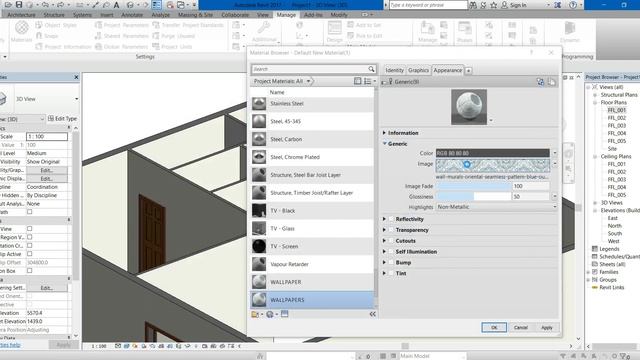Screen dimensions: 640x360
Task: Open the Architecture ribbon tab
Action: [22, 15]
